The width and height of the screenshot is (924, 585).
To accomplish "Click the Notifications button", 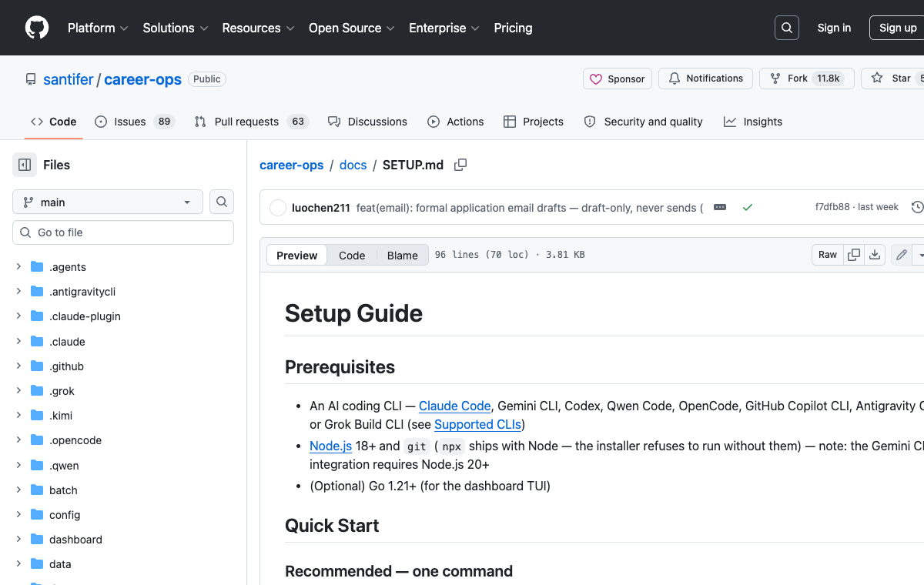I will 705,79.
